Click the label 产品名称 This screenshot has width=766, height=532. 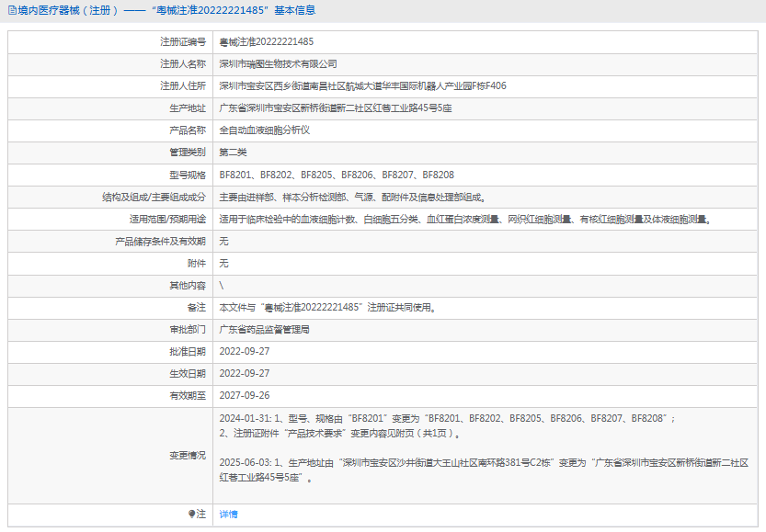click(188, 130)
